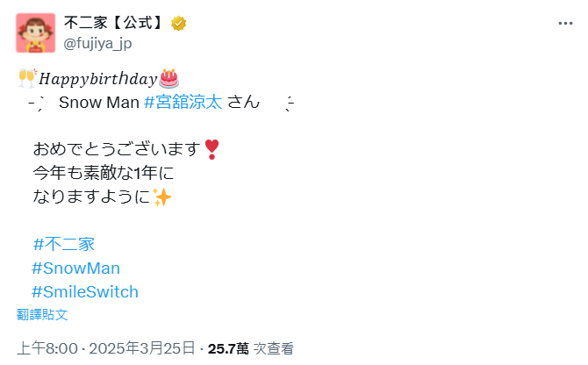The image size is (588, 365).
Task: Open the #宮舘涼太 hashtag
Action: [x=183, y=103]
